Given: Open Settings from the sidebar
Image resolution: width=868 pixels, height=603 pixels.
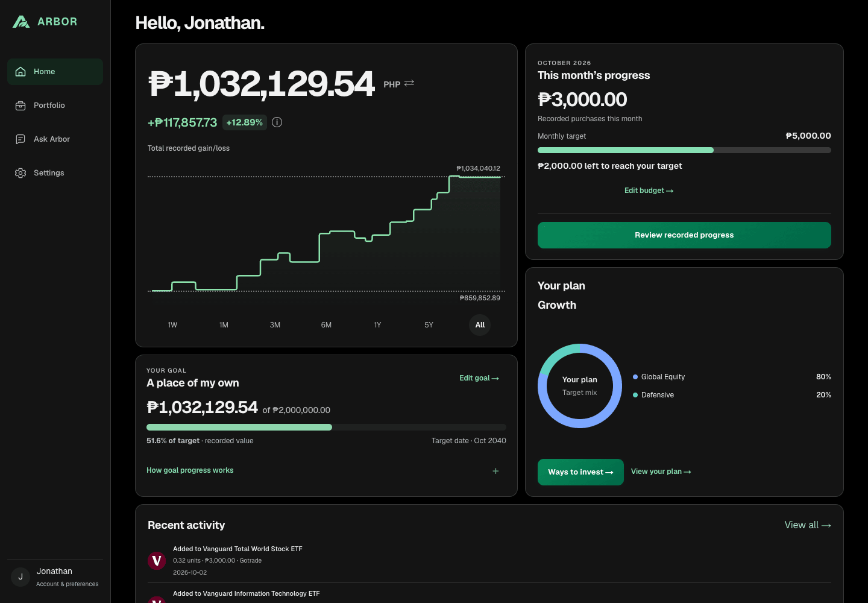Looking at the screenshot, I should coord(55,173).
